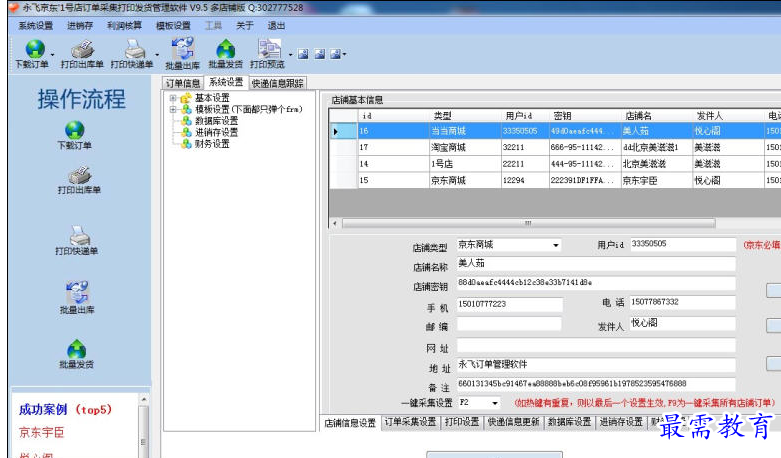Image resolution: width=781 pixels, height=458 pixels.
Task: Click the 用户id column header
Action: [525, 116]
